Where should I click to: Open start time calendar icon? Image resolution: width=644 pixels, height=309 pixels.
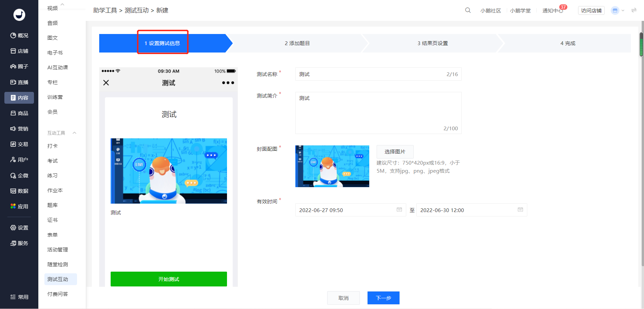pyautogui.click(x=399, y=210)
